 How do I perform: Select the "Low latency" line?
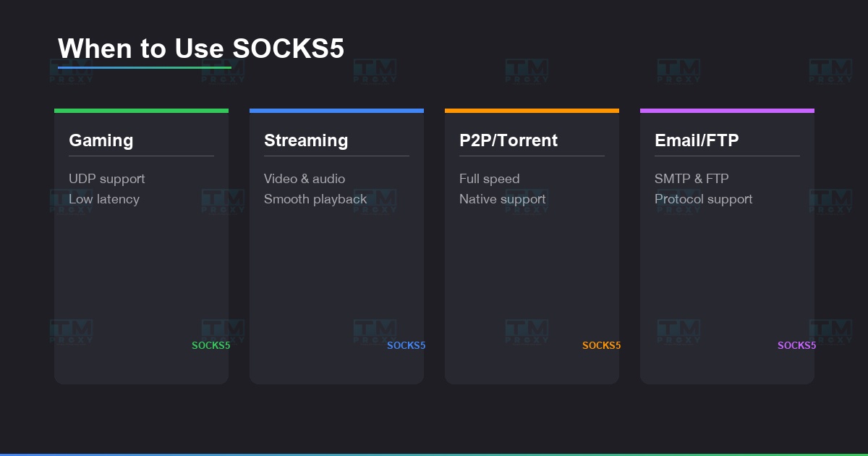coord(103,199)
